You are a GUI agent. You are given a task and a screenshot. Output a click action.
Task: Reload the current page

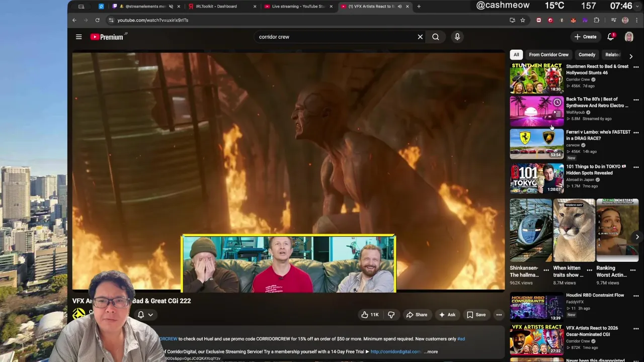[x=98, y=20]
